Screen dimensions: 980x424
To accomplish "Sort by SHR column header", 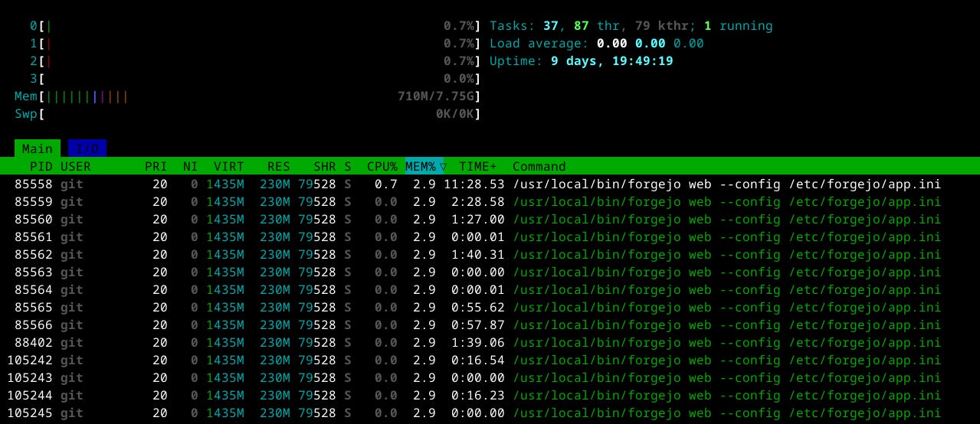I will coord(324,166).
